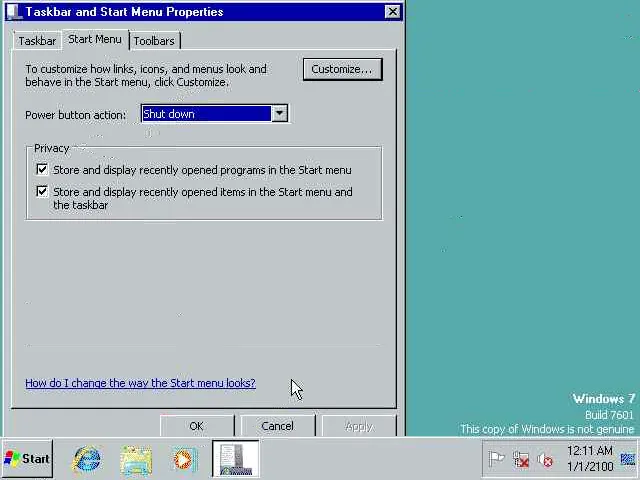Select the Shut down combo box field
640x480 pixels.
(214, 113)
